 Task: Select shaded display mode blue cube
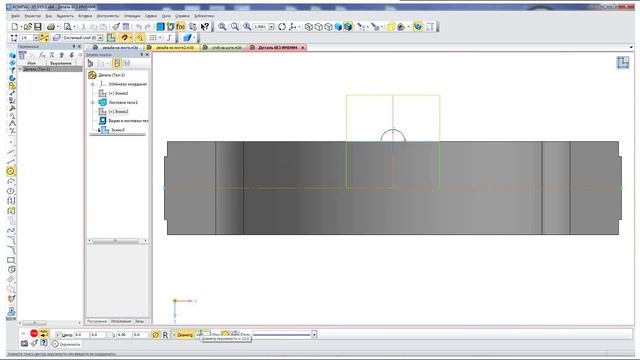338,27
